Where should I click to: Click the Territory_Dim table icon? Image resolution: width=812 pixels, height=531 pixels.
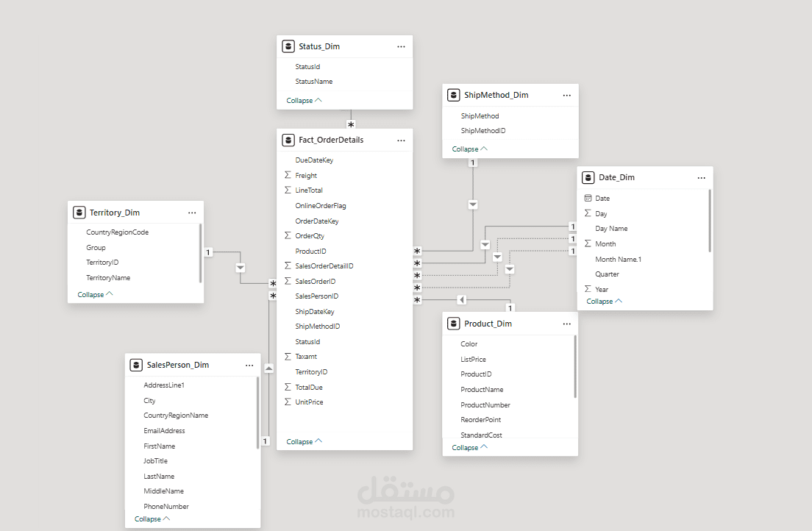(x=79, y=213)
